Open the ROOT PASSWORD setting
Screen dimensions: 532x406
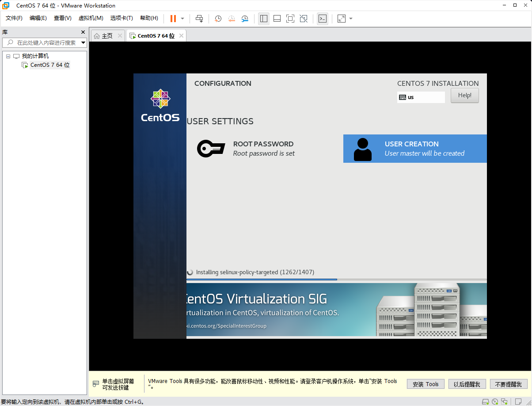263,149
